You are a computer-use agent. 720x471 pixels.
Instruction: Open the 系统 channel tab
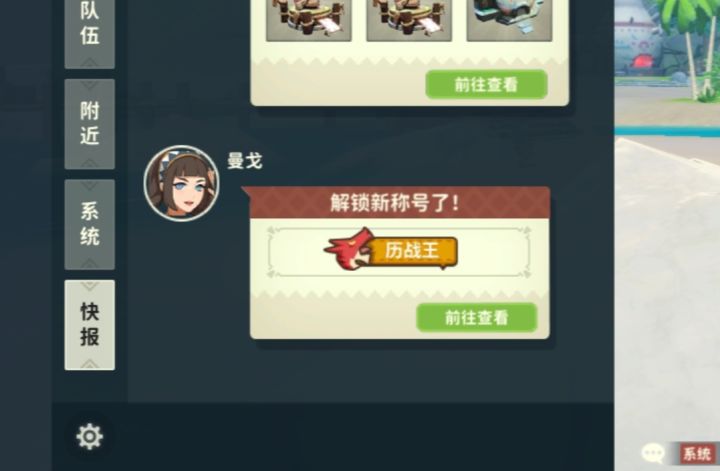tap(90, 224)
